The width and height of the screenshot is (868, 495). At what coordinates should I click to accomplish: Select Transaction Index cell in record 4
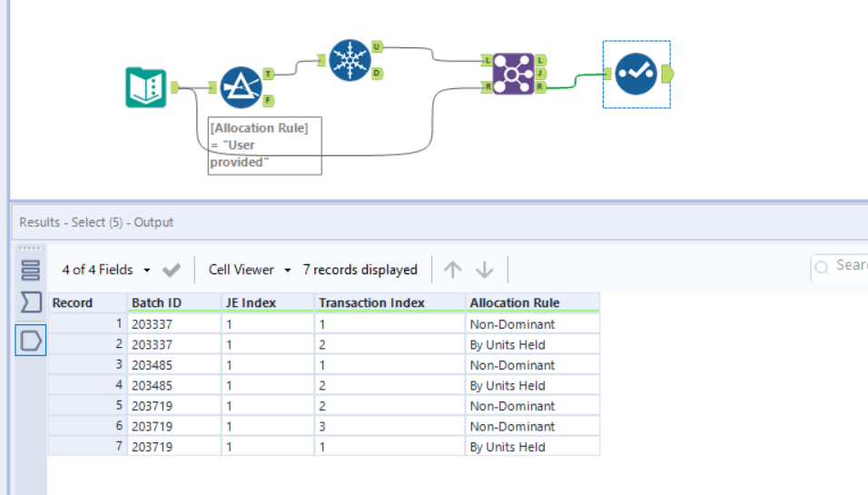pos(390,385)
